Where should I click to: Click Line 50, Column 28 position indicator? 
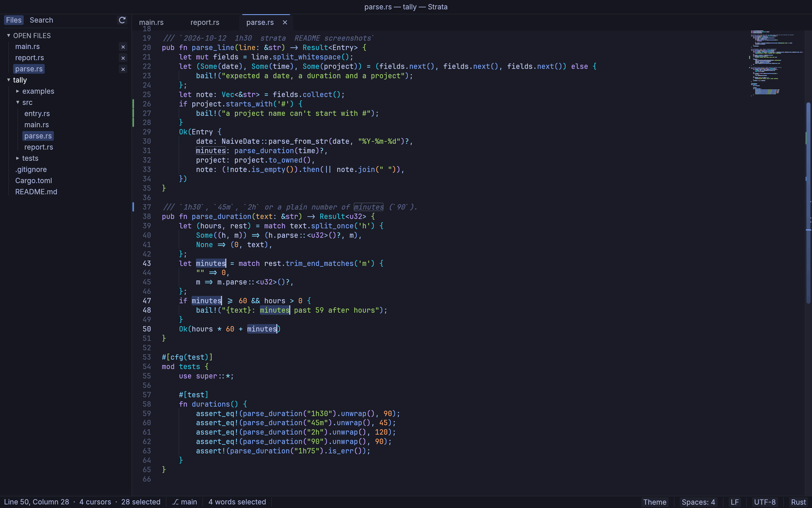(37, 502)
